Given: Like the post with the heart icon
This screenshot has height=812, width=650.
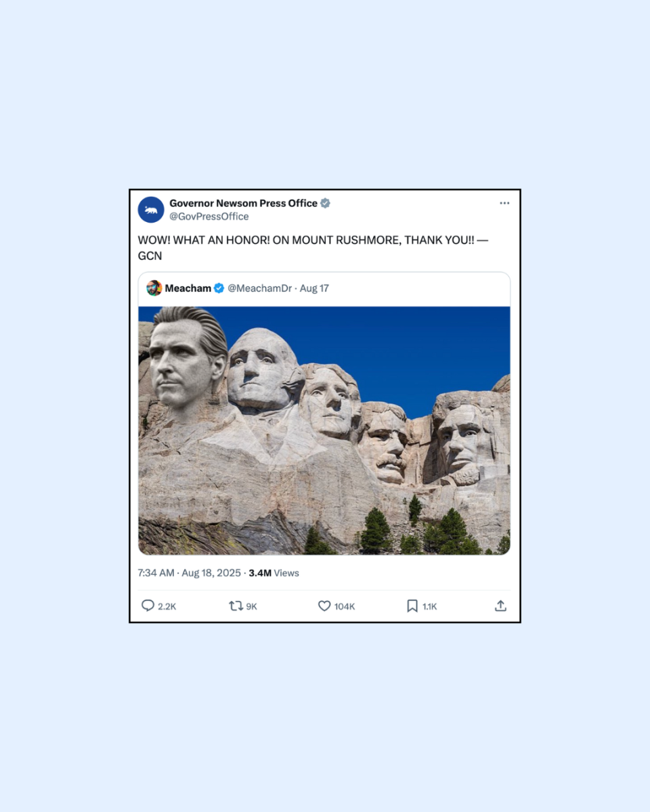Looking at the screenshot, I should coord(324,606).
